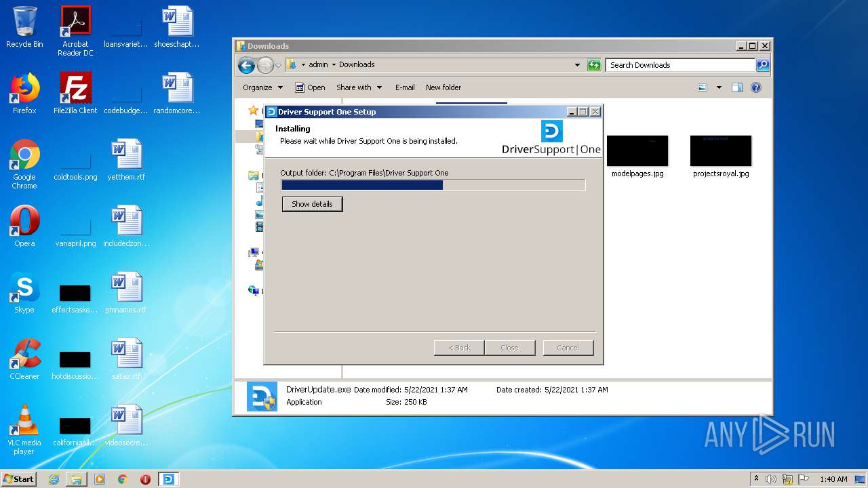Select the randomcore Word document icon
868x488 pixels.
coord(177,94)
